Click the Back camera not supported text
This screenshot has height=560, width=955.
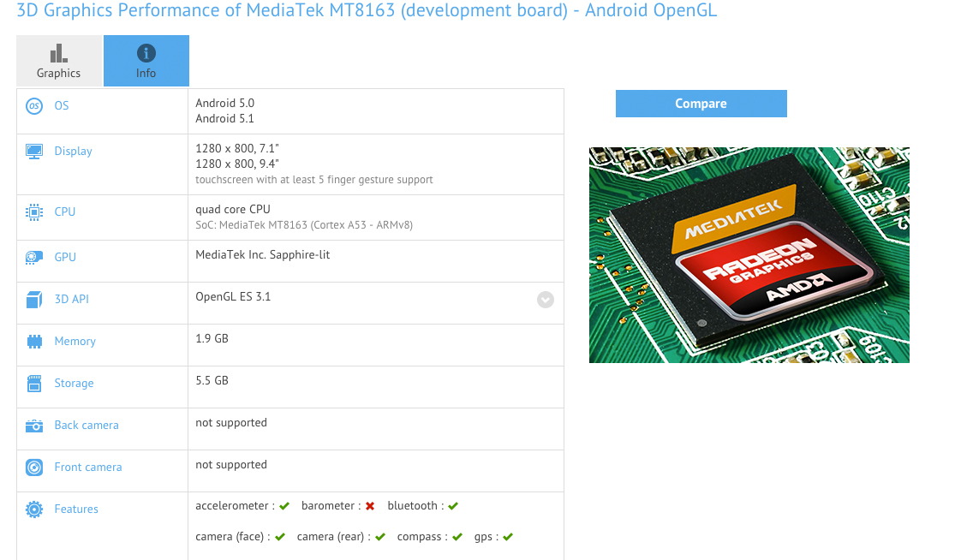(231, 423)
